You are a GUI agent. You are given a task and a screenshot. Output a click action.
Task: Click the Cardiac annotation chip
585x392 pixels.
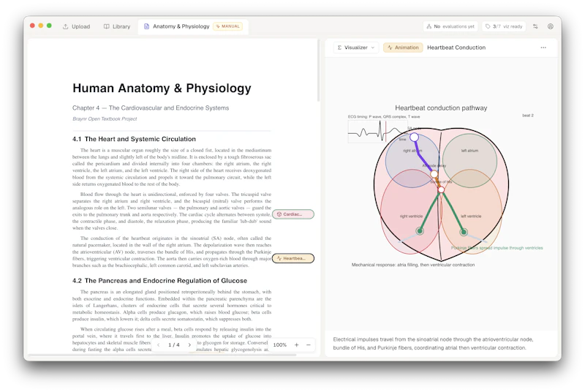pos(293,214)
